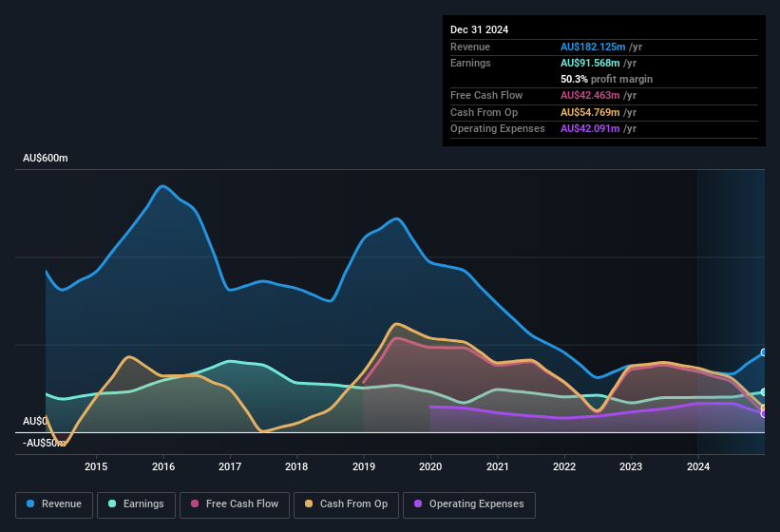Toggle the Operating Expenses legend button

pyautogui.click(x=469, y=504)
